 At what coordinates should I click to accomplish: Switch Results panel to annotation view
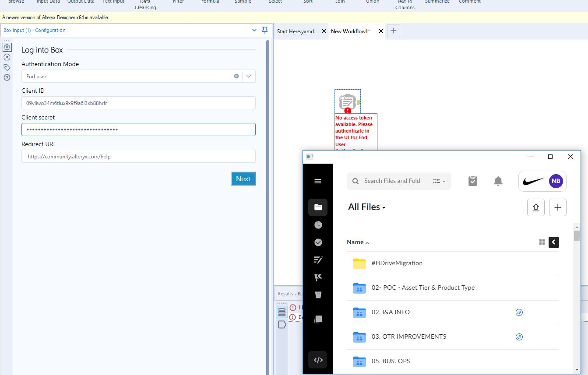click(282, 324)
